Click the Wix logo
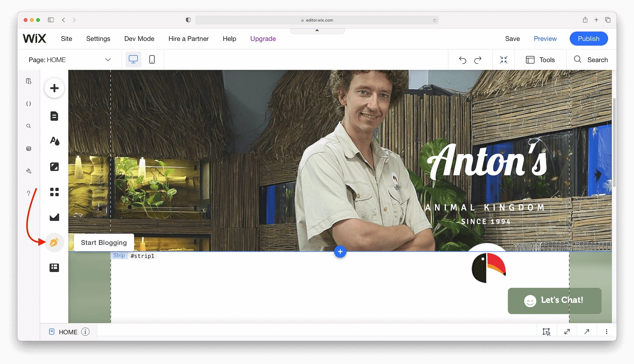The height and width of the screenshot is (364, 634). (x=35, y=39)
